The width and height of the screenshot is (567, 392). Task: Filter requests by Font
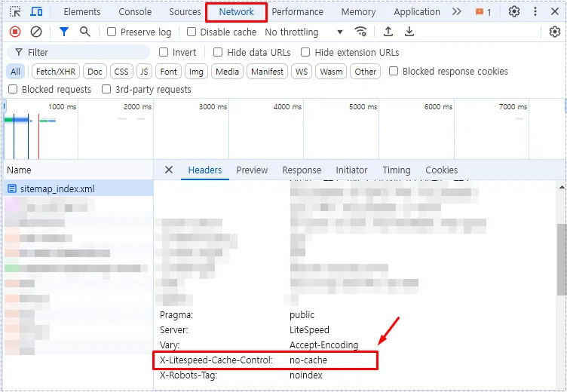[x=168, y=72]
